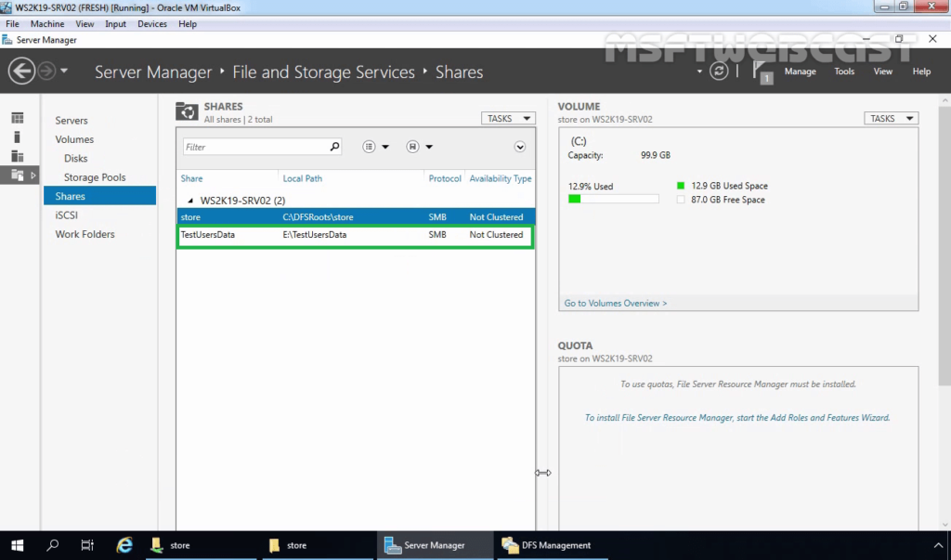Screen dimensions: 951x560
Task: Sort by the Local Path column header
Action: 303,178
